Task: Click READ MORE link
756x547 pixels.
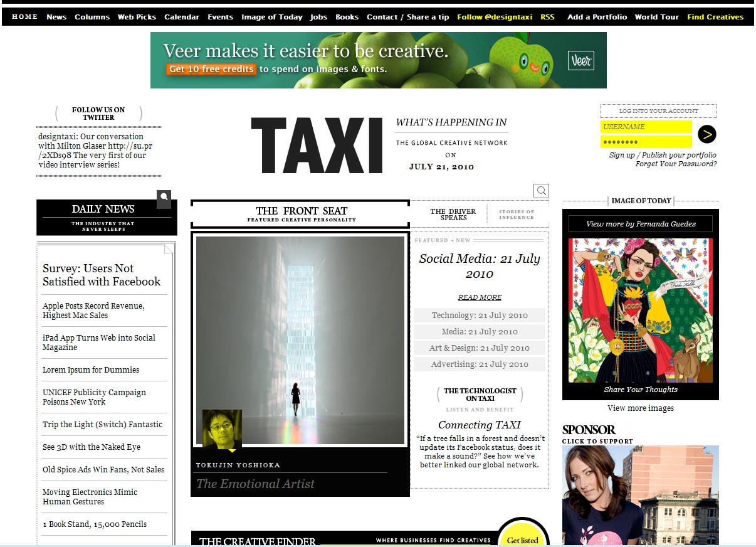Action: coord(480,297)
